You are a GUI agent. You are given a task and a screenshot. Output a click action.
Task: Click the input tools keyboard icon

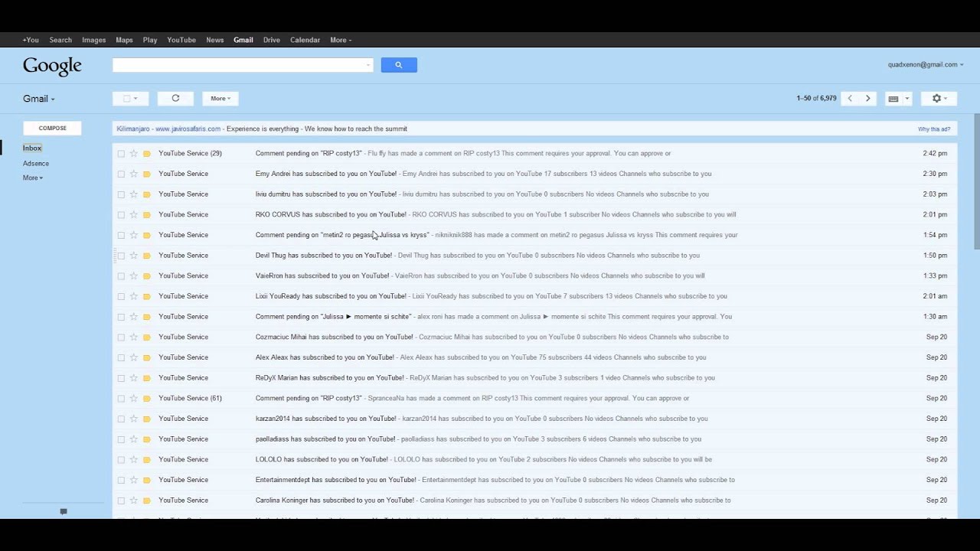(x=893, y=99)
